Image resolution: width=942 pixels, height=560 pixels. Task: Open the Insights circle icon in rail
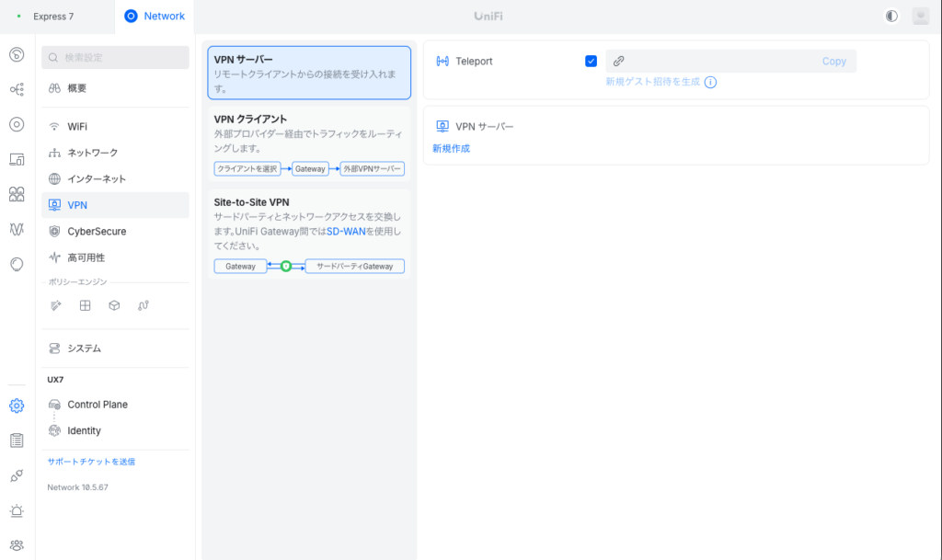pyautogui.click(x=17, y=264)
